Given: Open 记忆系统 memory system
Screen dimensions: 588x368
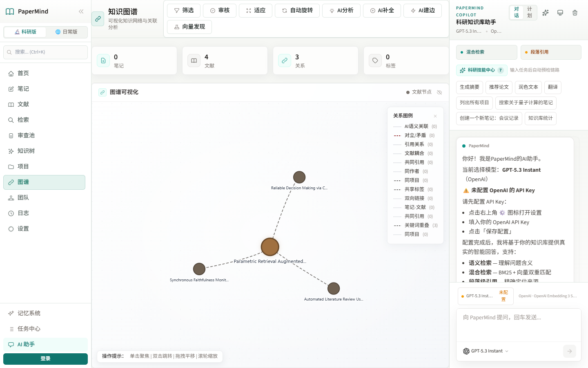Looking at the screenshot, I should click(45, 313).
